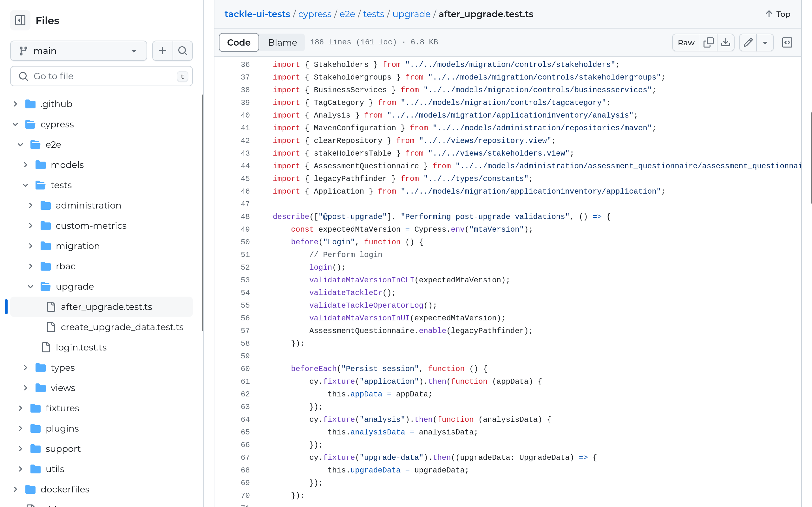
Task: Expand the administration folder
Action: [x=30, y=205]
